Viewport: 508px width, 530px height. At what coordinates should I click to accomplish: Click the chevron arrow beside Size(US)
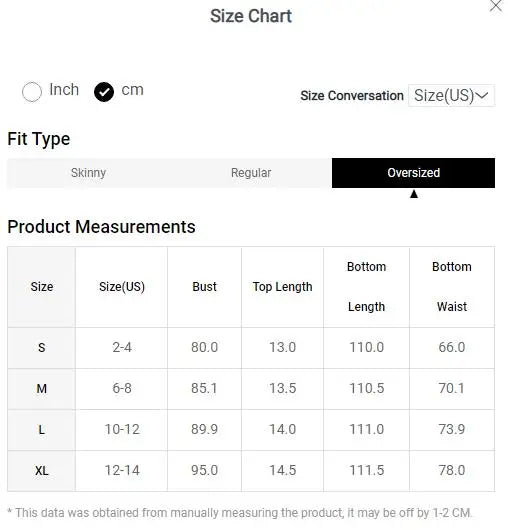pos(482,96)
